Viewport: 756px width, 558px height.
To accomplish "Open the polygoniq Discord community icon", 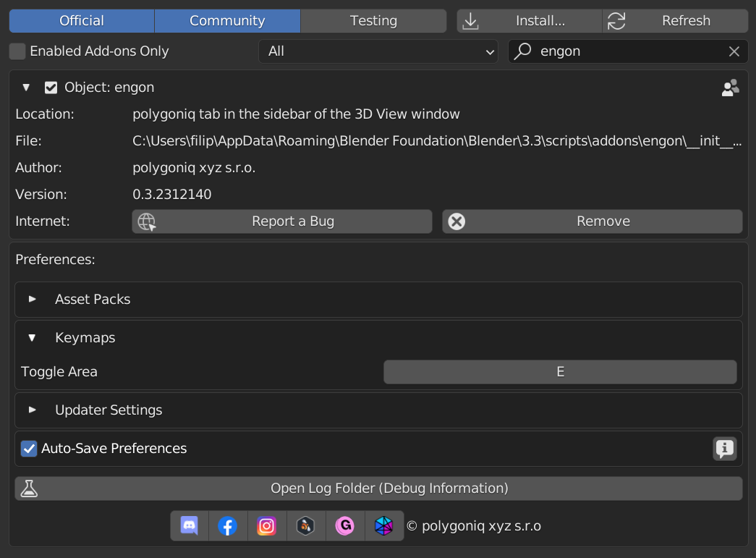I will (x=189, y=525).
